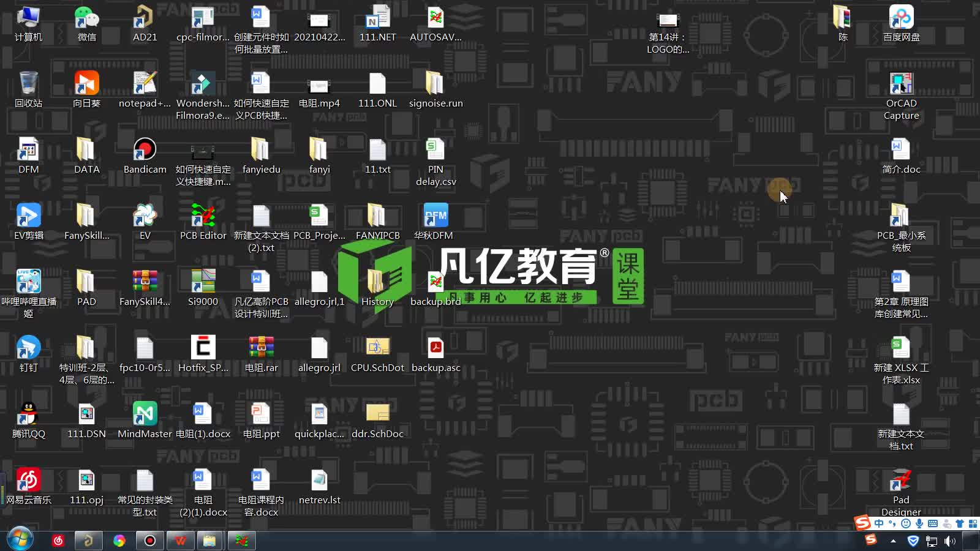Image resolution: width=980 pixels, height=551 pixels.
Task: Select the 网易云音乐 icon
Action: click(28, 486)
